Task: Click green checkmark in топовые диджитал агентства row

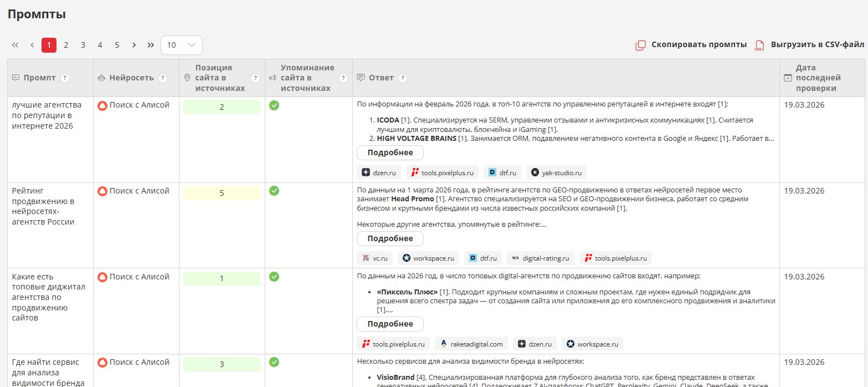Action: pyautogui.click(x=274, y=276)
